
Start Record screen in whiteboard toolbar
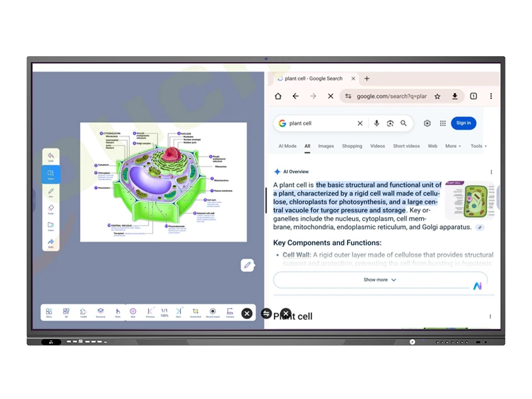[x=213, y=313]
